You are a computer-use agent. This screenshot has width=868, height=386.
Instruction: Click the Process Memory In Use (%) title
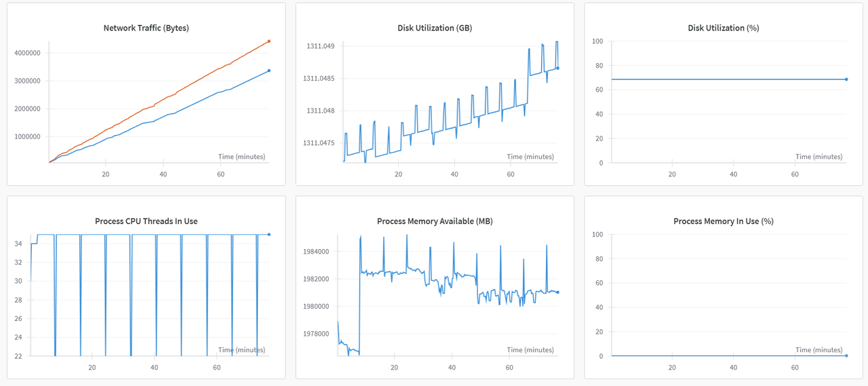pyautogui.click(x=723, y=221)
